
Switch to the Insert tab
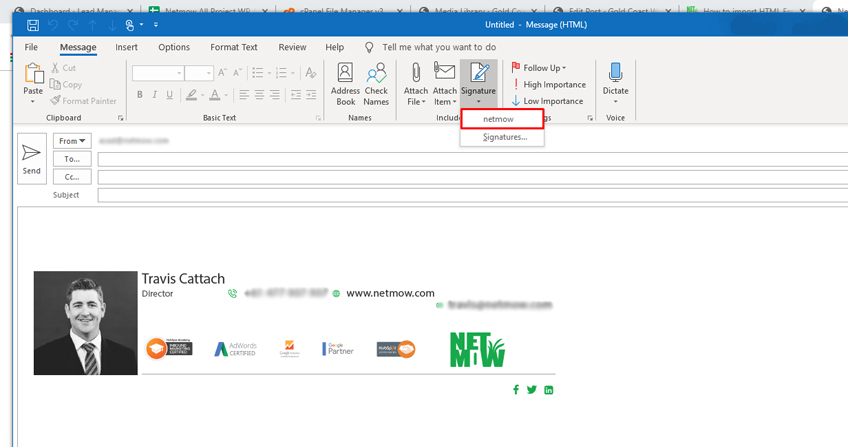[x=127, y=47]
